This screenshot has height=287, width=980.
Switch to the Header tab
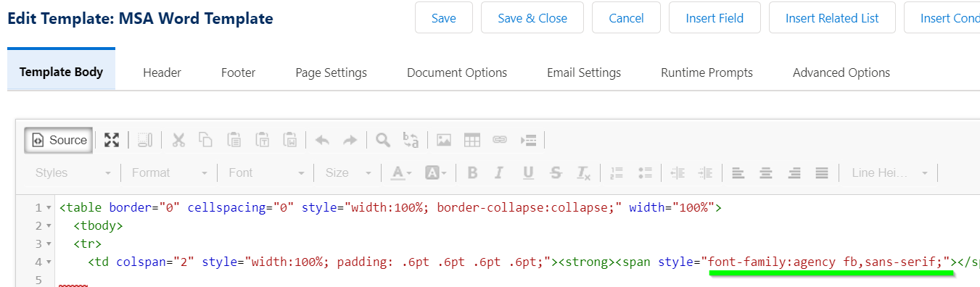[x=162, y=72]
